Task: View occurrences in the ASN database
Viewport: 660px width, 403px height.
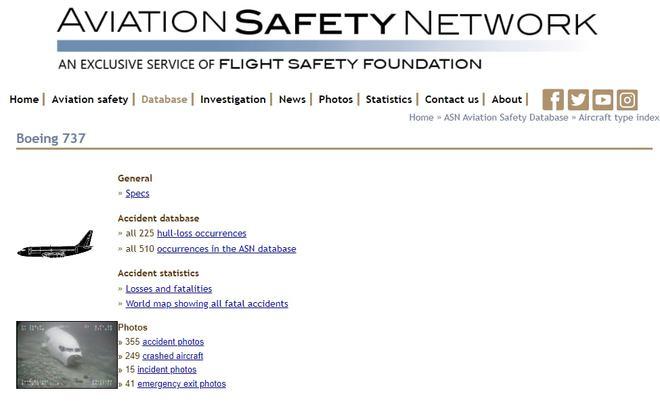Action: coord(226,249)
